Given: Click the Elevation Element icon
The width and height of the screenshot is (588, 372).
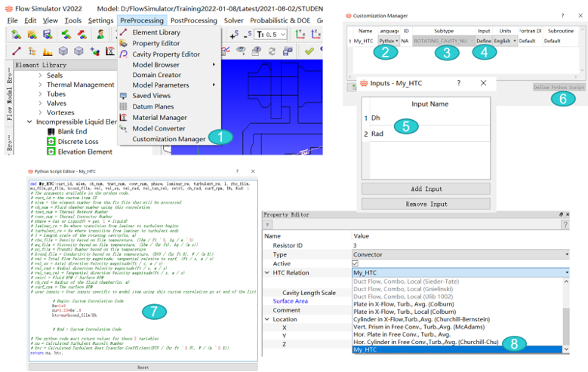Looking at the screenshot, I should tap(51, 152).
